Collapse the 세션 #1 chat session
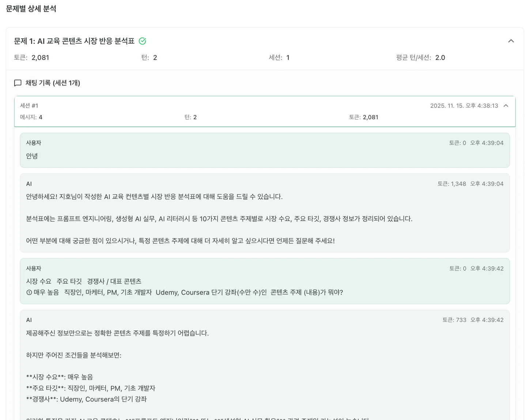This screenshot has width=525, height=420. tap(506, 106)
